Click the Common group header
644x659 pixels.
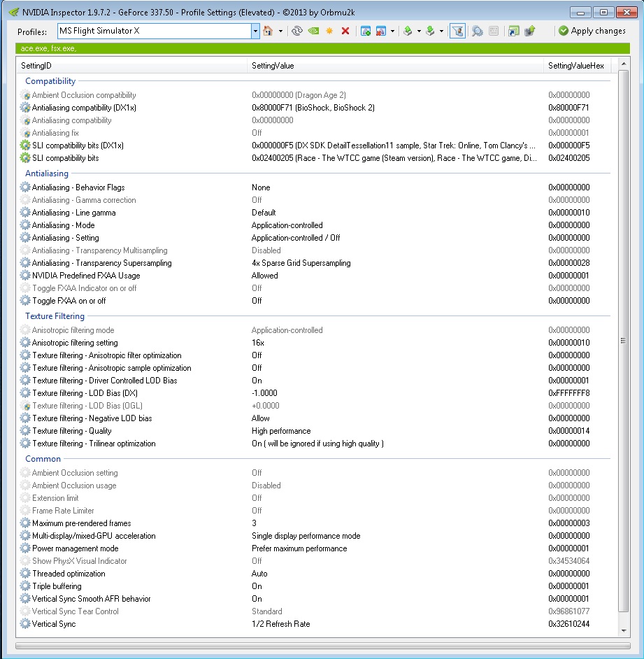[43, 459]
